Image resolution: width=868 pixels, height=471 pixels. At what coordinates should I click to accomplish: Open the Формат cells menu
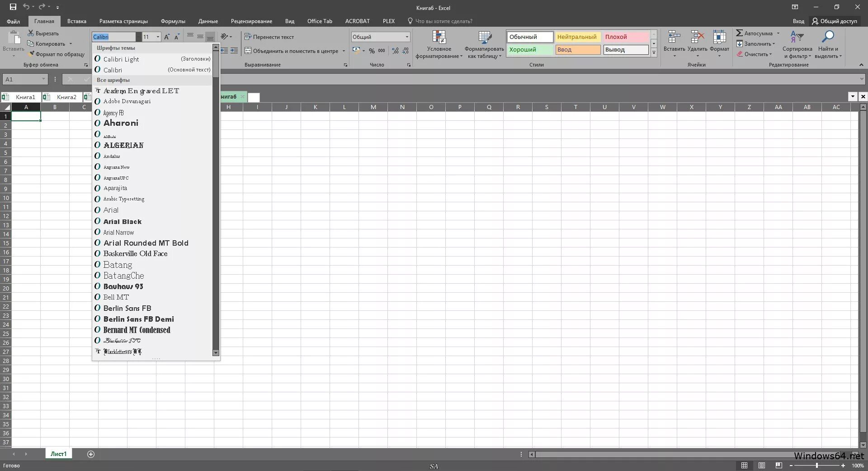pos(719,44)
